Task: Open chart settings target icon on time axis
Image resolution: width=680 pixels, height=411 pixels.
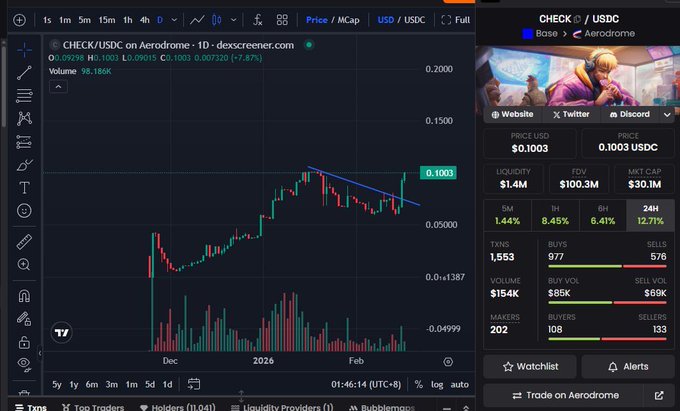Action: [448, 362]
